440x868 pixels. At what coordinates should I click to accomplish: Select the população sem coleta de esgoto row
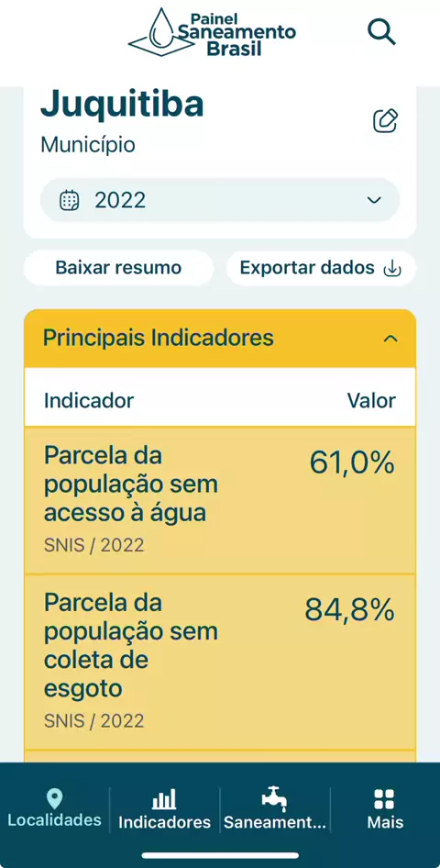tap(220, 662)
